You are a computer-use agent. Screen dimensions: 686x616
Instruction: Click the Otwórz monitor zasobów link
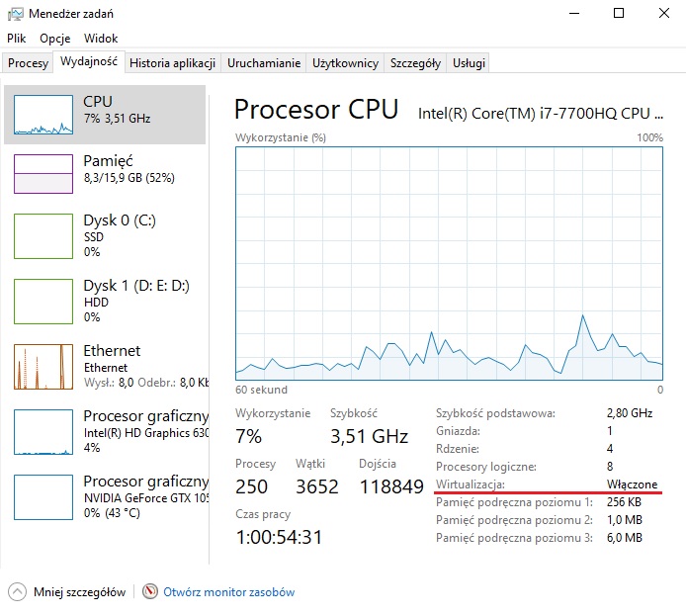229,592
